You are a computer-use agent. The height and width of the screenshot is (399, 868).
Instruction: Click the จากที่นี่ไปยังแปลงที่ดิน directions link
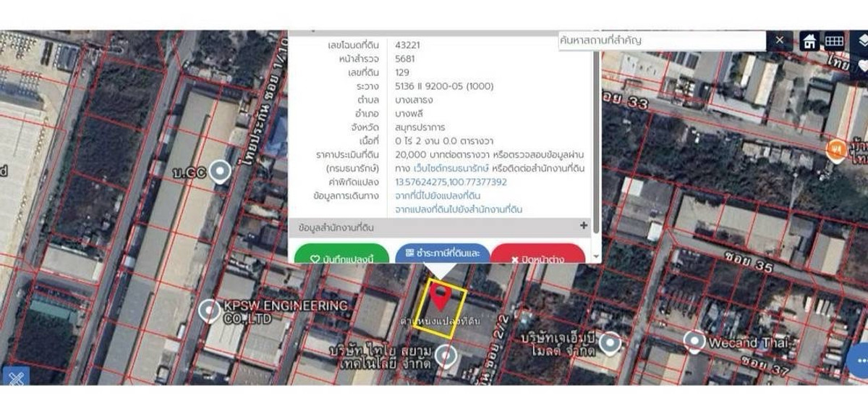point(438,196)
